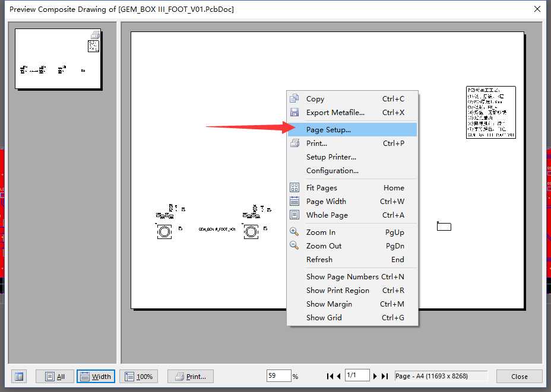Click the Close button

pos(519,377)
